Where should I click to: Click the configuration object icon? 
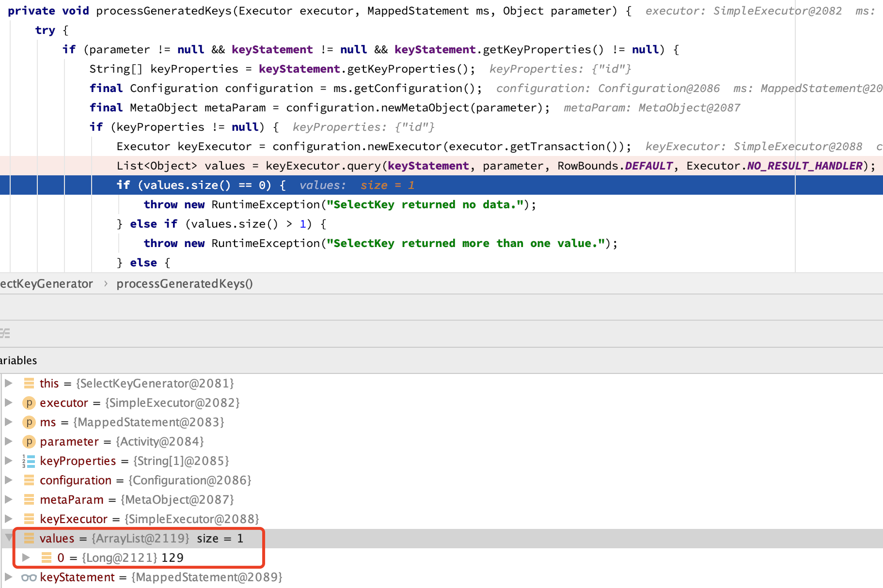29,480
